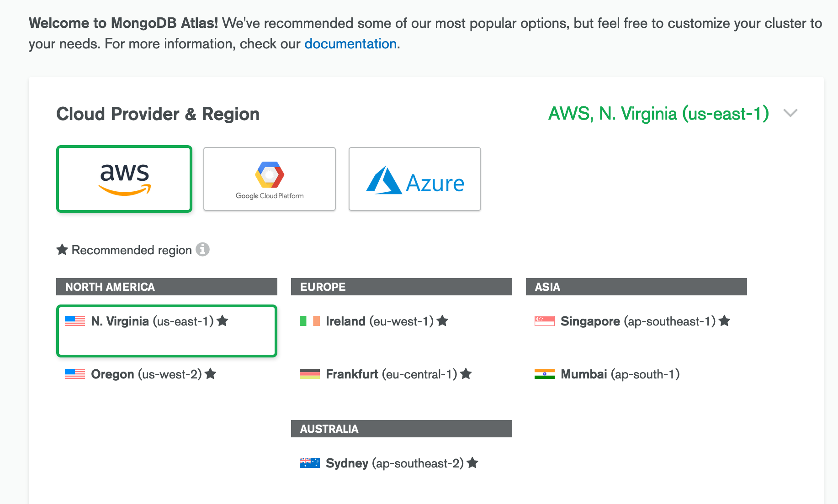Choose Google Cloud Platform as provider

tap(270, 179)
